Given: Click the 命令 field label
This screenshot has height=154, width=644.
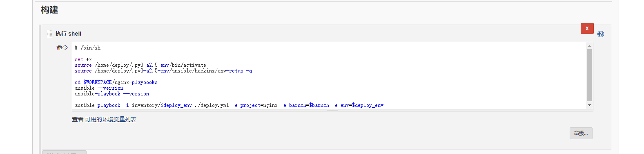Looking at the screenshot, I should 62,48.
